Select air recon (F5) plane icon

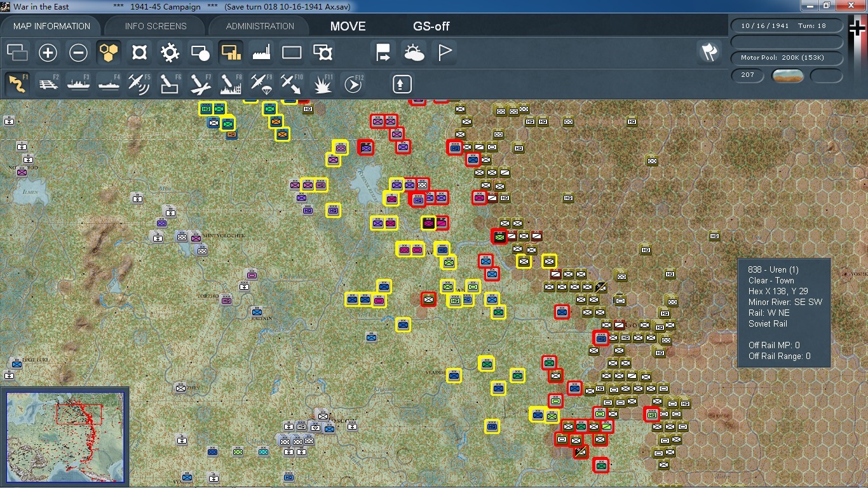pos(139,84)
